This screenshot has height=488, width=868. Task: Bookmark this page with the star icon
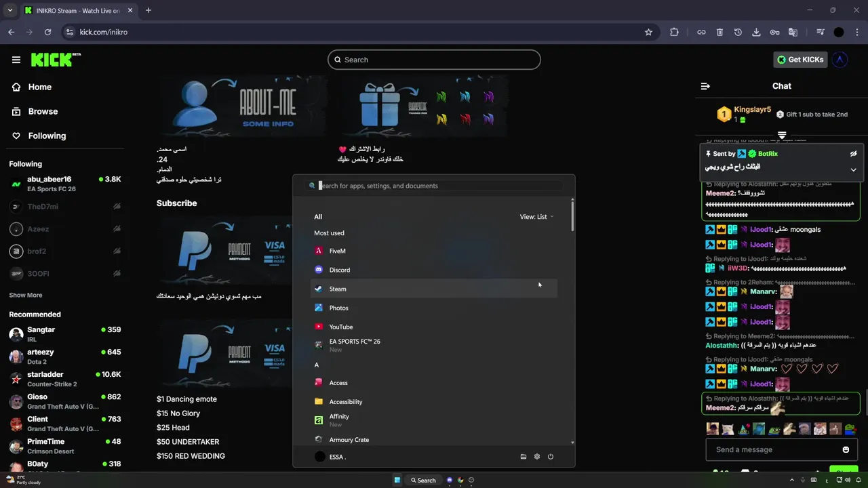point(648,32)
